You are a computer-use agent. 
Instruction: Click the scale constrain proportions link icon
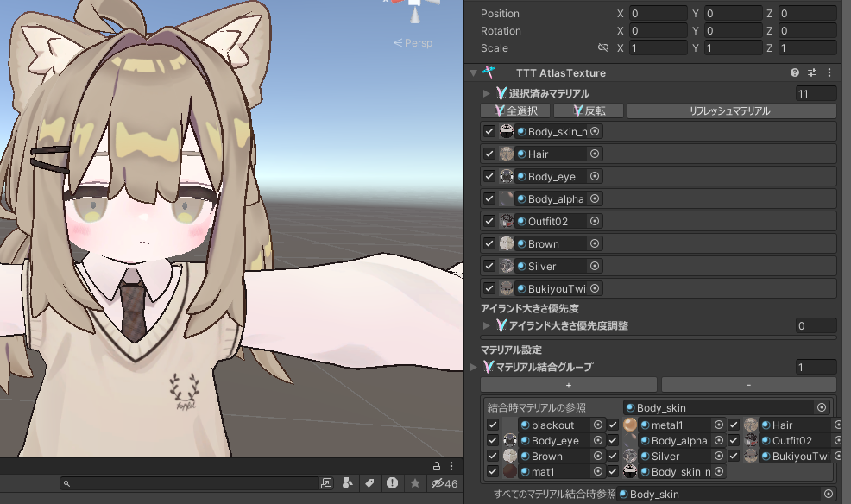[x=603, y=48]
